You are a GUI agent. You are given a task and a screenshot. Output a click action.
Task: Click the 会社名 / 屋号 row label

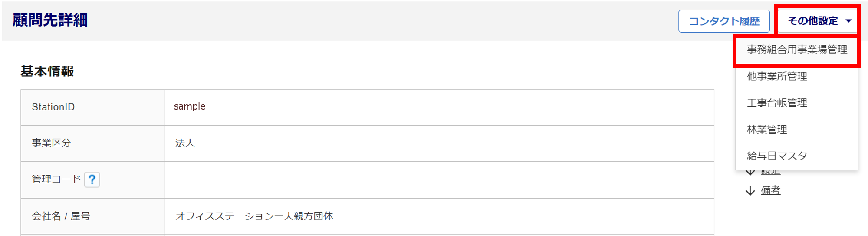[61, 216]
